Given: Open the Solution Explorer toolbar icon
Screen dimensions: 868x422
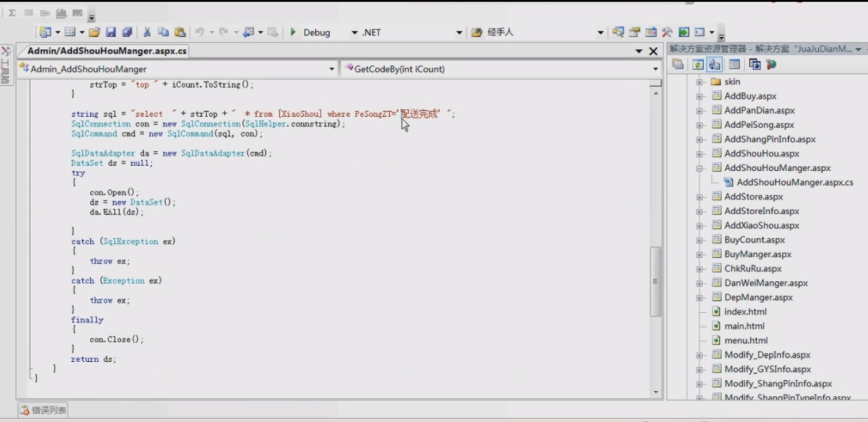Looking at the screenshot, I should pyautogui.click(x=618, y=33).
